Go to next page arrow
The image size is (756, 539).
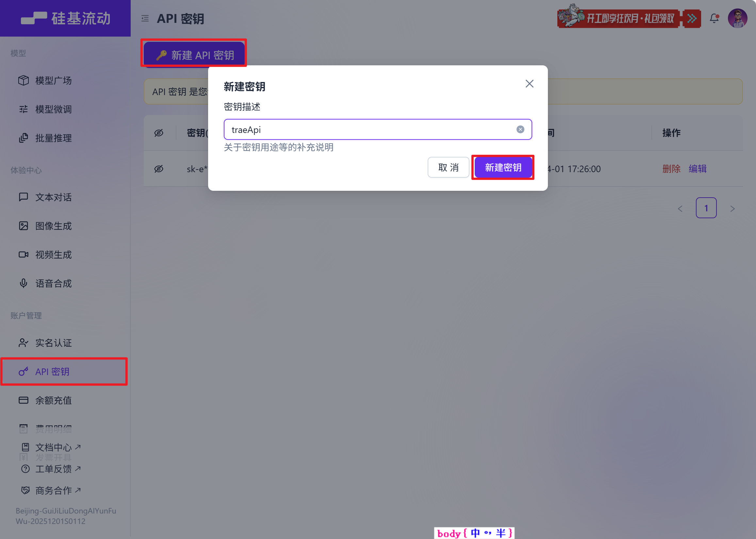(732, 209)
